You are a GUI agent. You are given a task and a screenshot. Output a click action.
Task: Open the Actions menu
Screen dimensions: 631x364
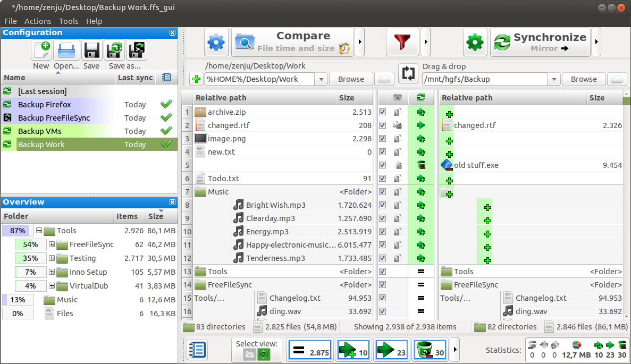click(38, 21)
